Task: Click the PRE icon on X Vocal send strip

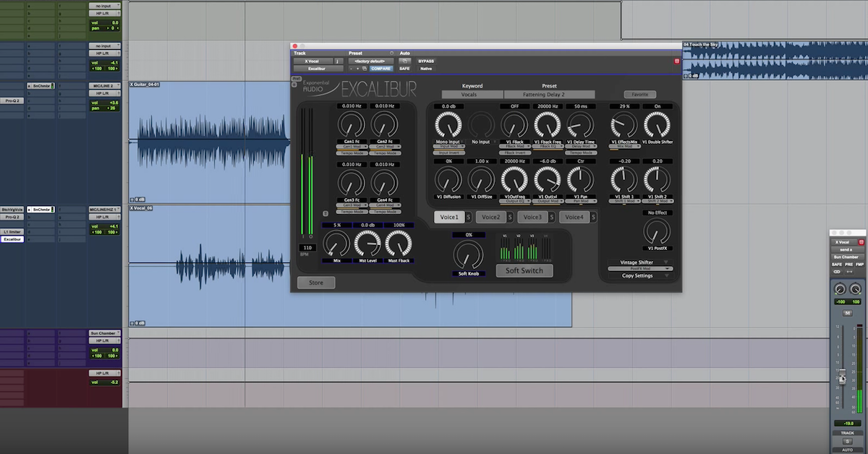Action: click(x=848, y=265)
